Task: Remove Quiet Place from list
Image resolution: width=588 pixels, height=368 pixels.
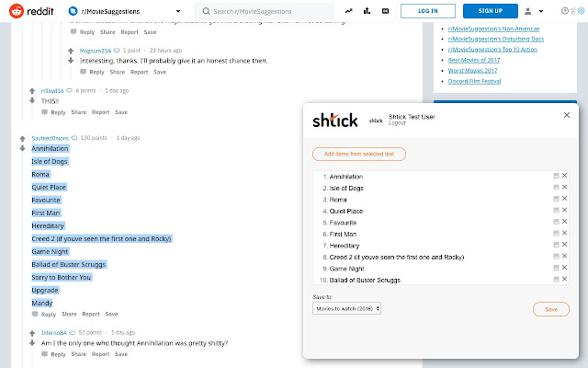Action: point(564,210)
